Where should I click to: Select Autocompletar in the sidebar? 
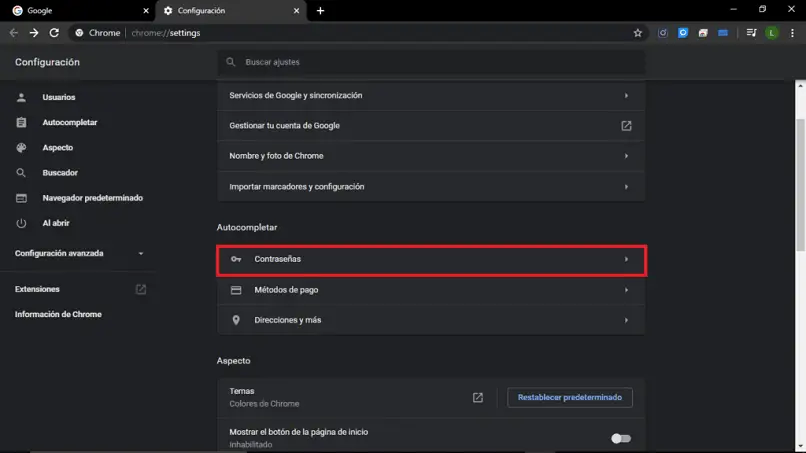click(x=70, y=122)
